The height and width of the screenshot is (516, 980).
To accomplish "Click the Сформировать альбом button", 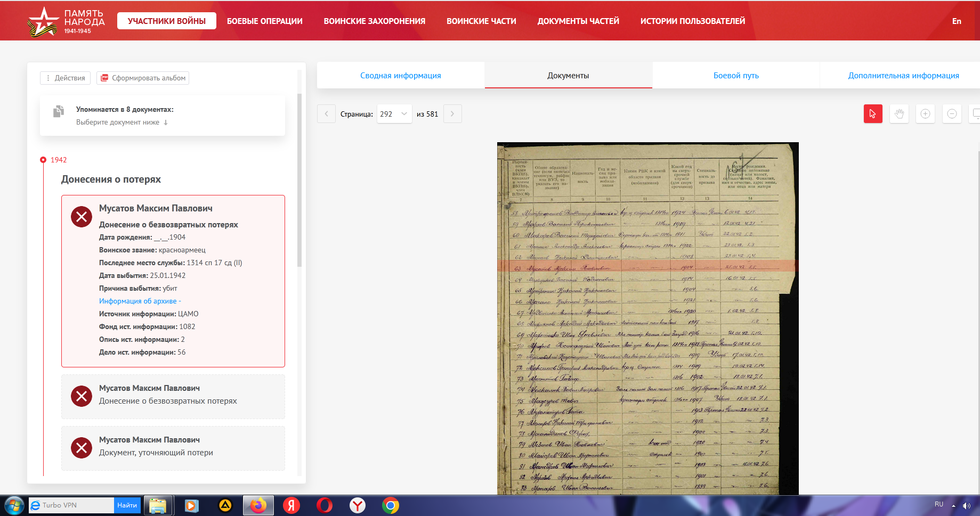I will (x=143, y=78).
